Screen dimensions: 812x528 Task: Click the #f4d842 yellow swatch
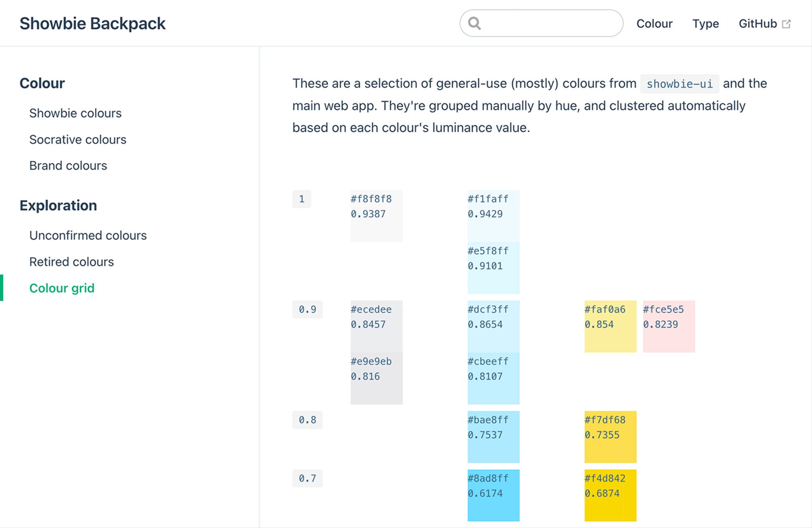[610, 496]
